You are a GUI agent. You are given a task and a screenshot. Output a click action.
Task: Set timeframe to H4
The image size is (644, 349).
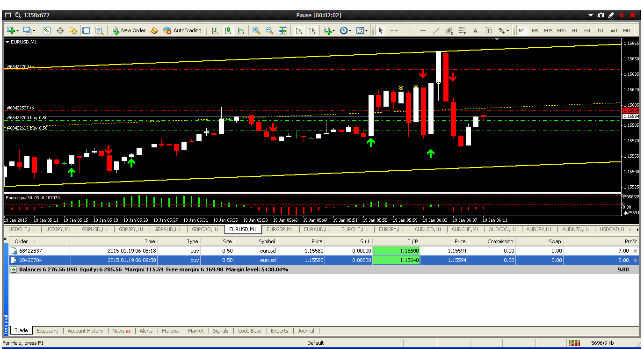coord(587,30)
